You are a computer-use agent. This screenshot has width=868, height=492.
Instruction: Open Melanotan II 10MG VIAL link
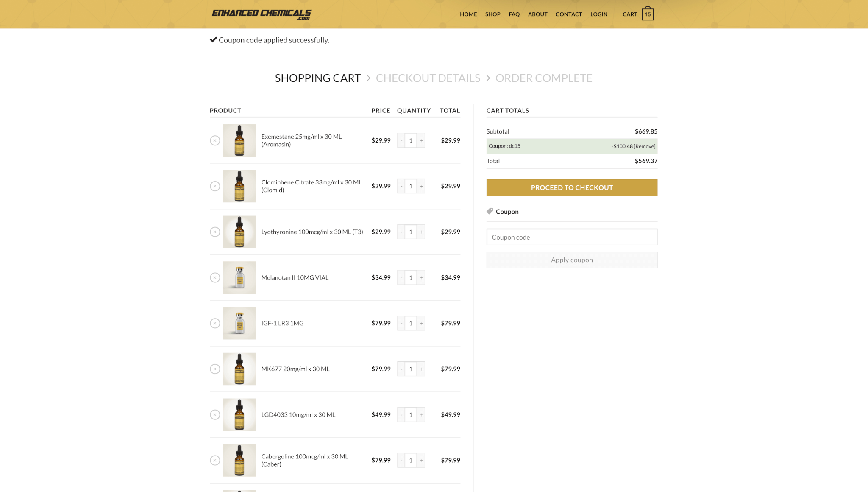coord(295,277)
